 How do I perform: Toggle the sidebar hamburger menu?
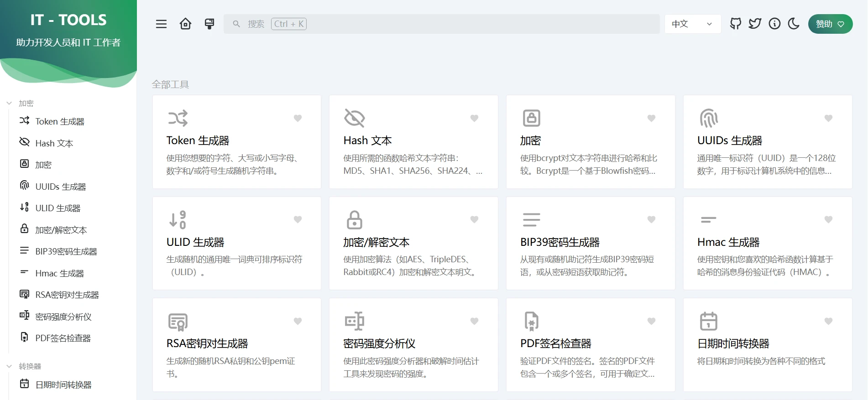coord(161,24)
